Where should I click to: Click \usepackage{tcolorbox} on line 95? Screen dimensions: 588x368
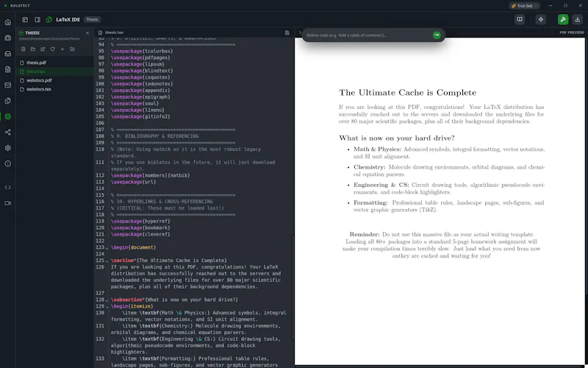(142, 51)
